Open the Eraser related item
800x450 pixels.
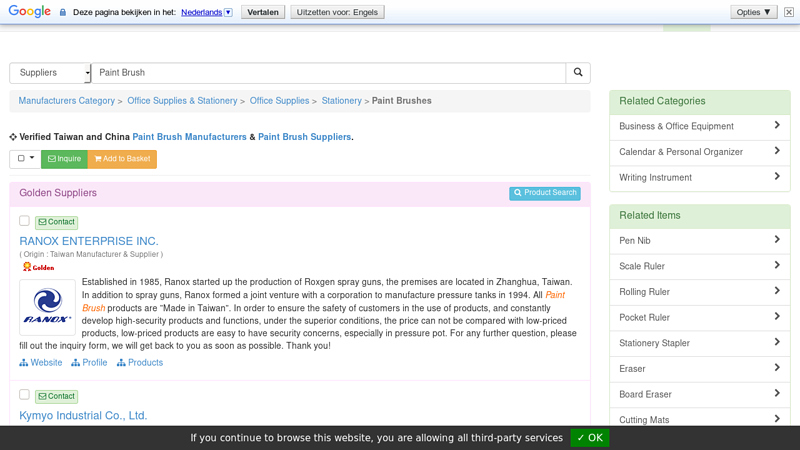coord(699,368)
